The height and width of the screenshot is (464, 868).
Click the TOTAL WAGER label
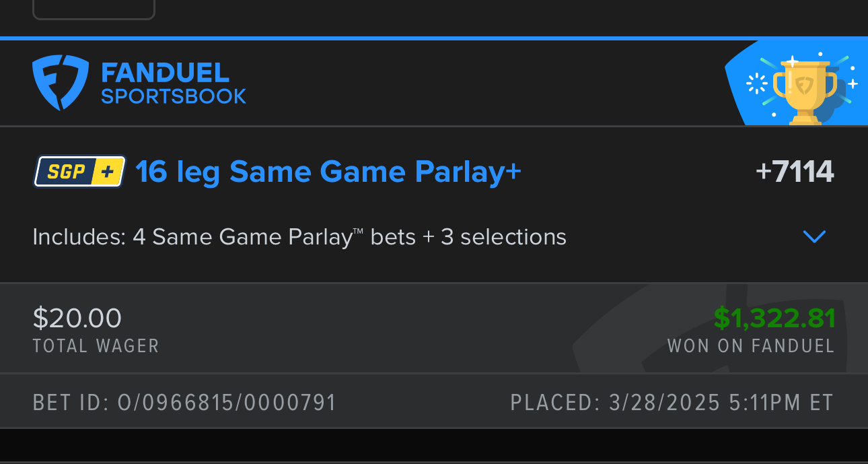pyautogui.click(x=96, y=346)
